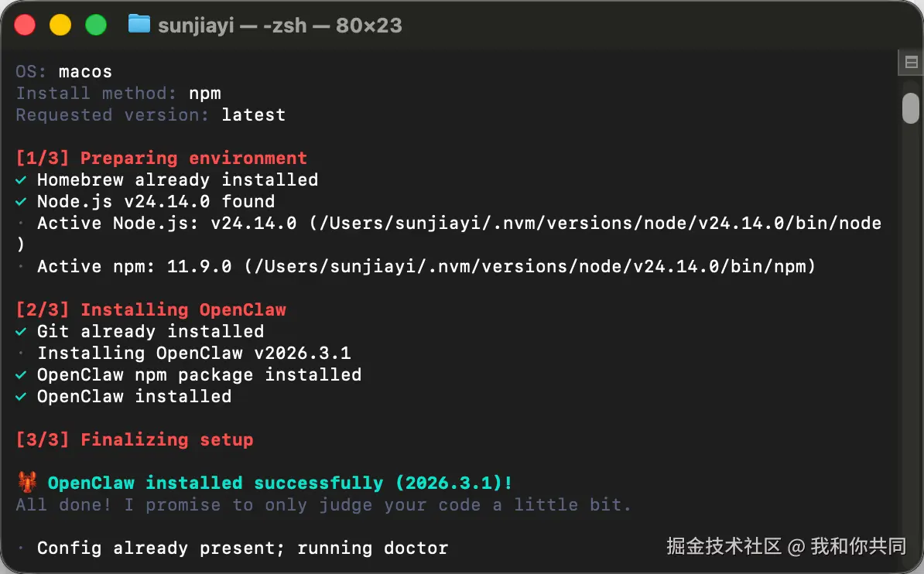This screenshot has height=574, width=924.
Task: Click the checkmark beside Homebrew already installed
Action: [x=22, y=180]
